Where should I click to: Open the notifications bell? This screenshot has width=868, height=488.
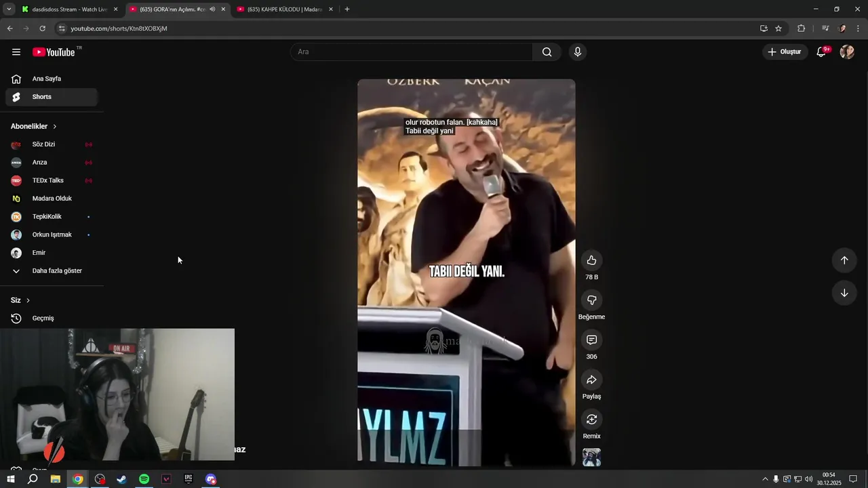821,52
